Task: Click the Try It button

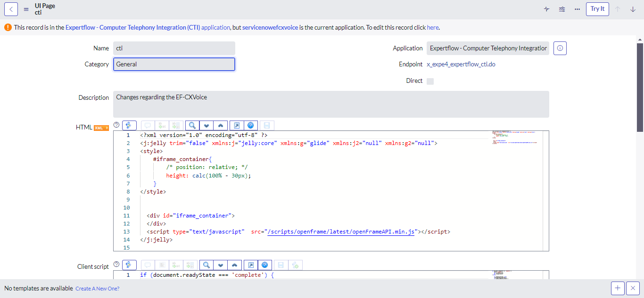Action: (x=597, y=9)
